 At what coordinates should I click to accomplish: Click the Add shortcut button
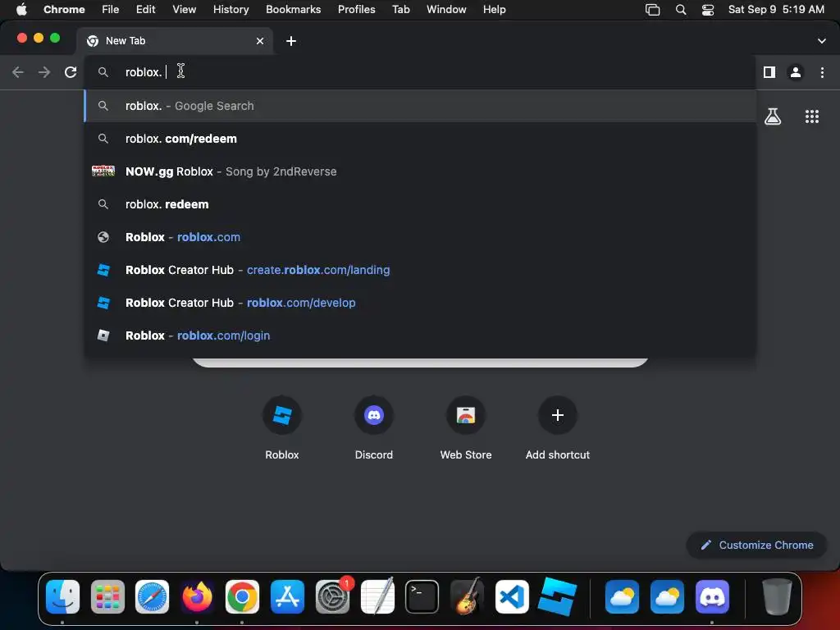(x=558, y=428)
